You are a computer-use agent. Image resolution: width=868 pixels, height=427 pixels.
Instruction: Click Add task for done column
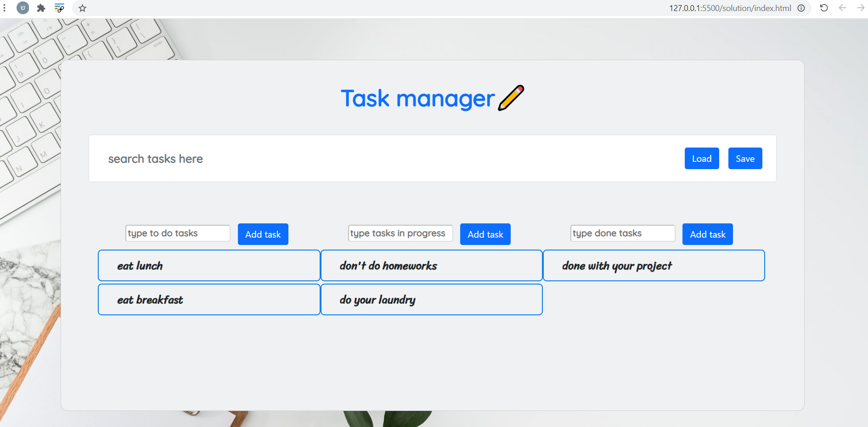pos(707,234)
